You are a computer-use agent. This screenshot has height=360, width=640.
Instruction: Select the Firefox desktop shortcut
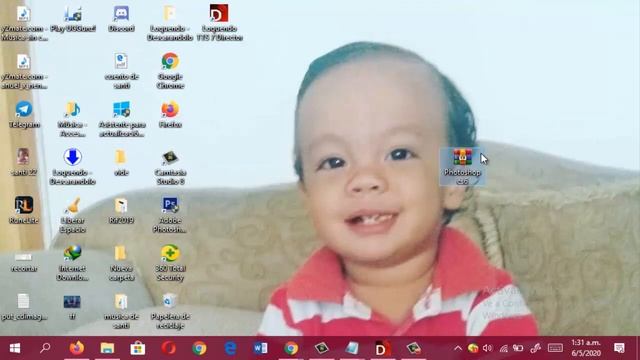tap(170, 115)
